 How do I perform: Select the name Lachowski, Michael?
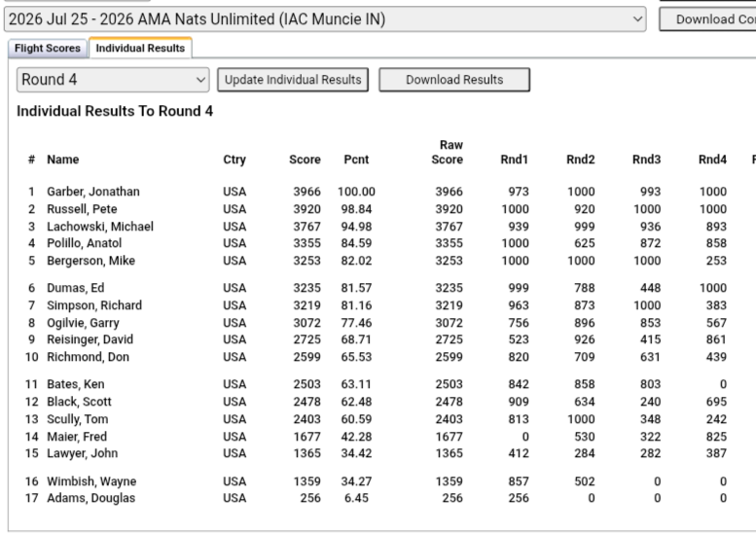[x=100, y=227]
